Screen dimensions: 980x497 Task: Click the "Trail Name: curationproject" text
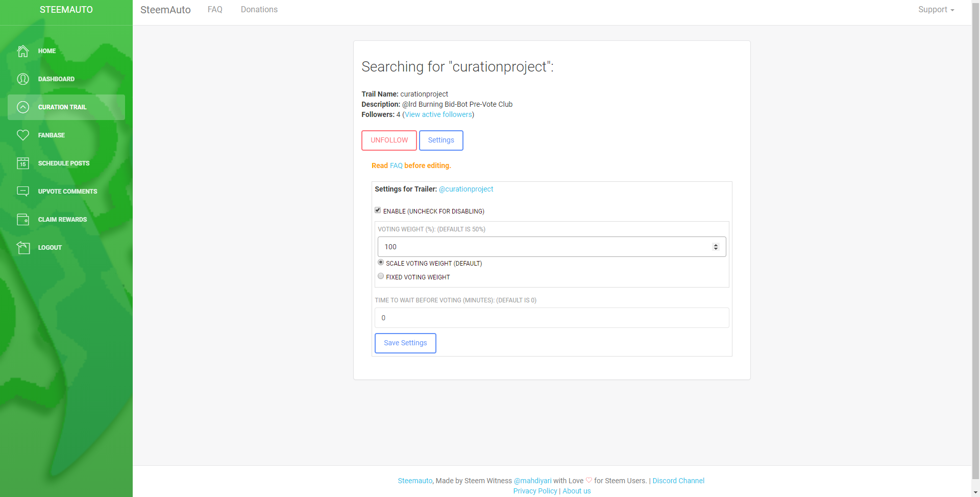click(405, 94)
